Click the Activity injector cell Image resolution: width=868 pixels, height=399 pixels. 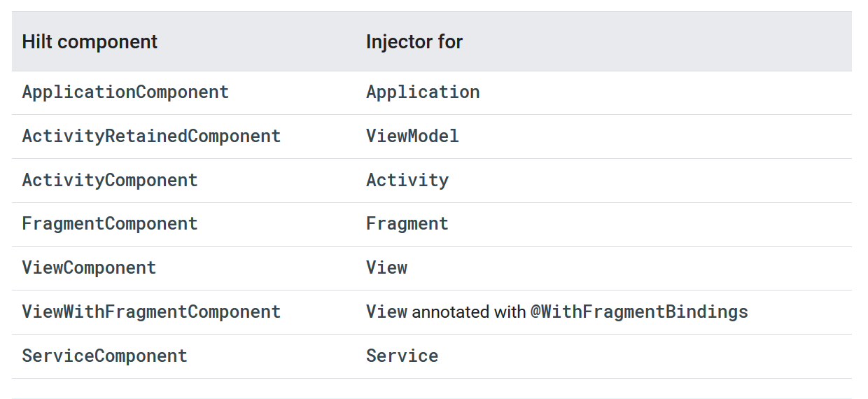tap(407, 180)
